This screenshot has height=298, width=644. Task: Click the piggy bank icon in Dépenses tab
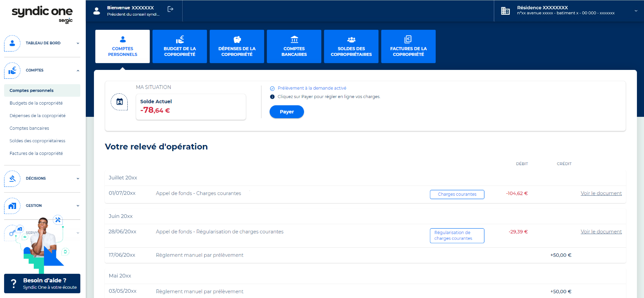(237, 39)
